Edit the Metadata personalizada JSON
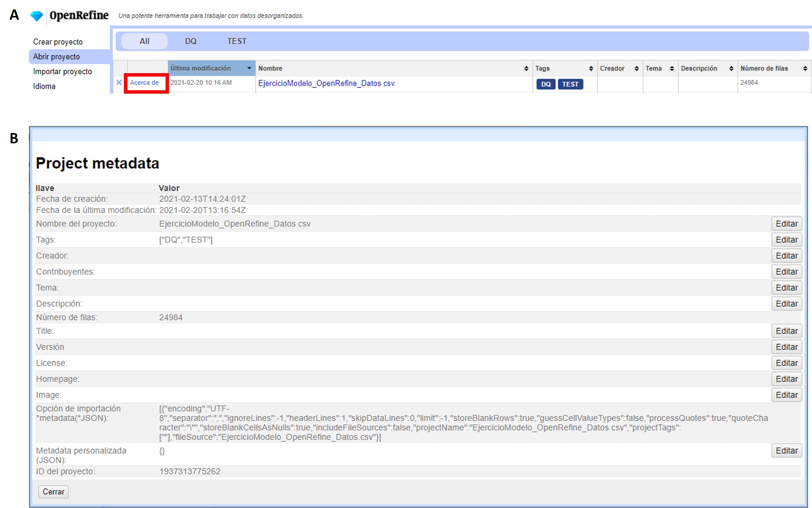The height and width of the screenshot is (508, 812). (x=787, y=450)
